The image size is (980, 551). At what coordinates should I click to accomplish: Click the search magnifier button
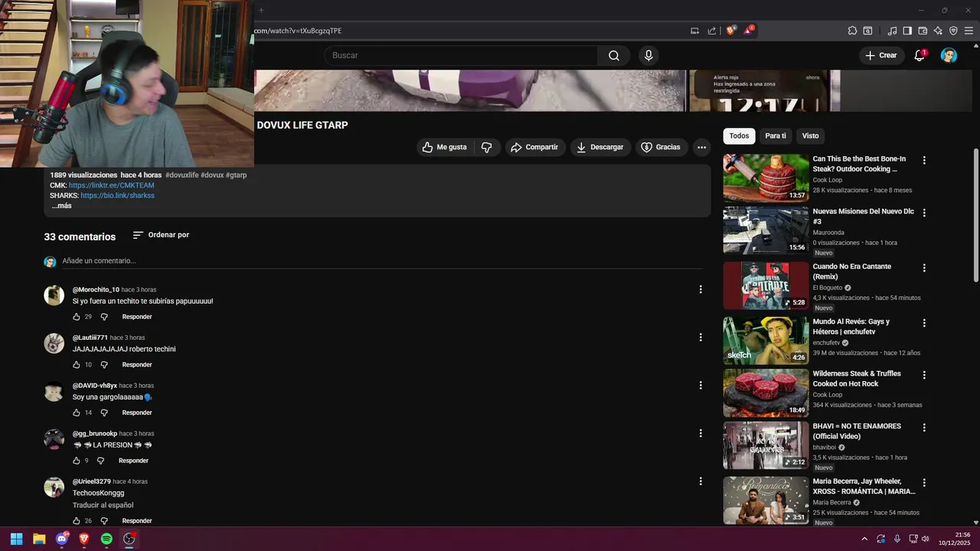tap(614, 55)
